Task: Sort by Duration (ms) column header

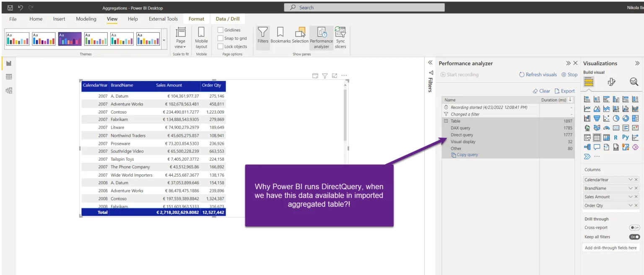Action: click(557, 100)
